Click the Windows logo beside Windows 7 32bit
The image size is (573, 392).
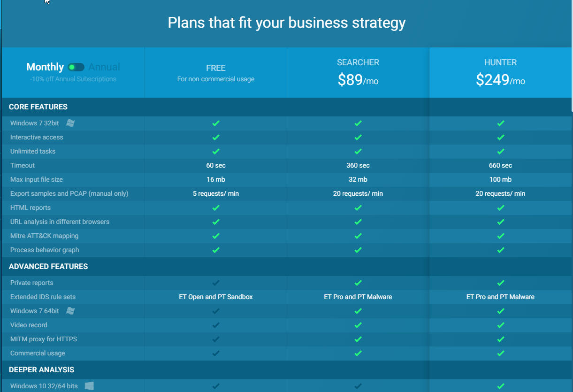(x=70, y=123)
